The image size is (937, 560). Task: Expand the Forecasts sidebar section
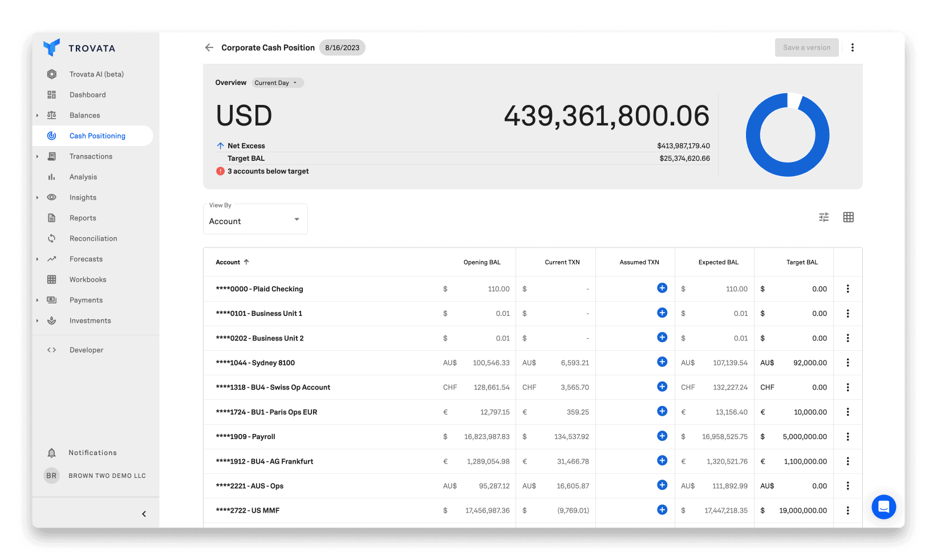pos(52,258)
